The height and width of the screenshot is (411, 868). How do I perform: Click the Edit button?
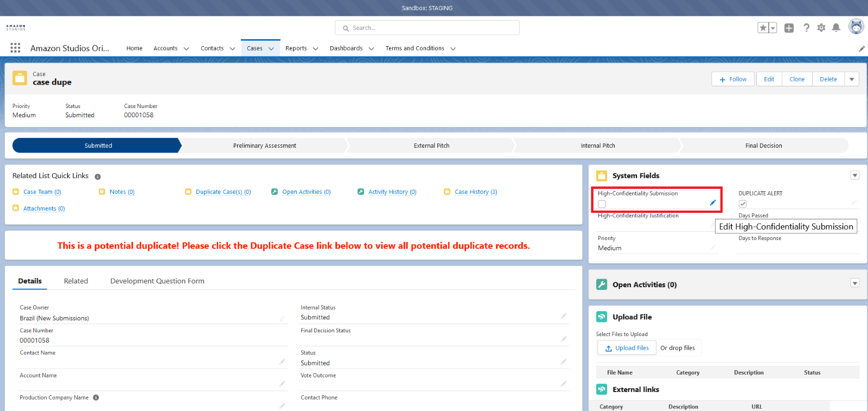(769, 79)
